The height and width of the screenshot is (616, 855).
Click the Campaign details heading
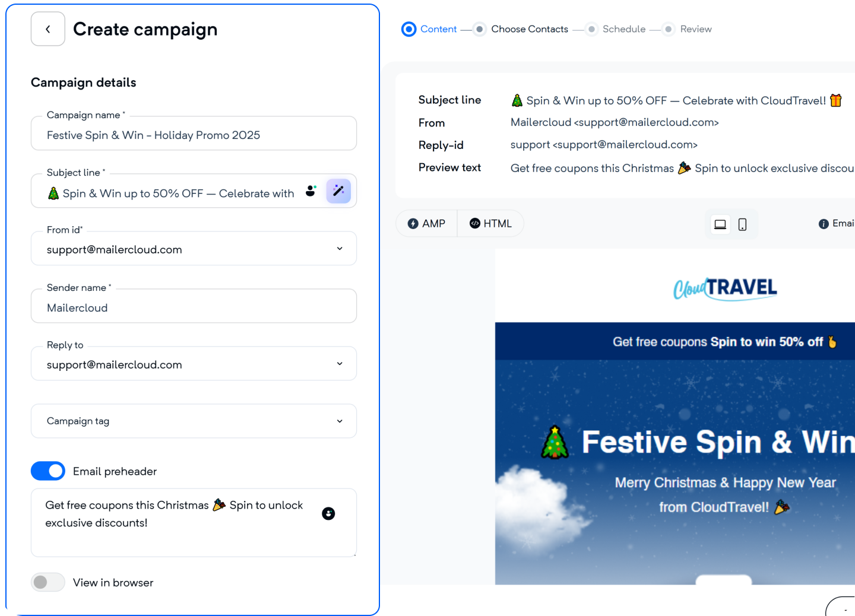pyautogui.click(x=84, y=82)
